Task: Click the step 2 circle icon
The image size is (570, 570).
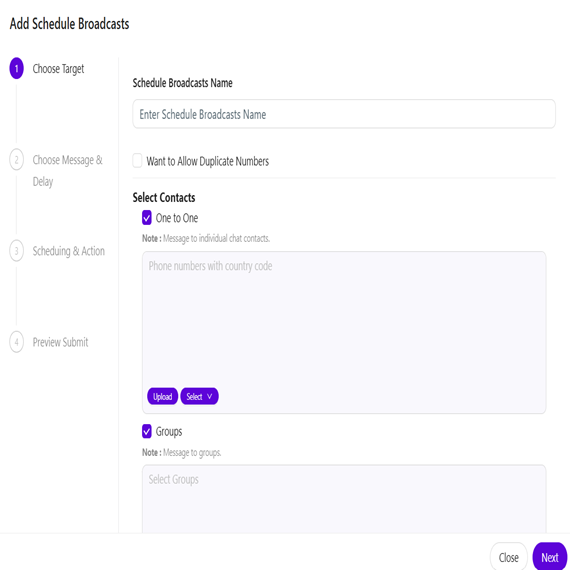Action: pyautogui.click(x=16, y=160)
